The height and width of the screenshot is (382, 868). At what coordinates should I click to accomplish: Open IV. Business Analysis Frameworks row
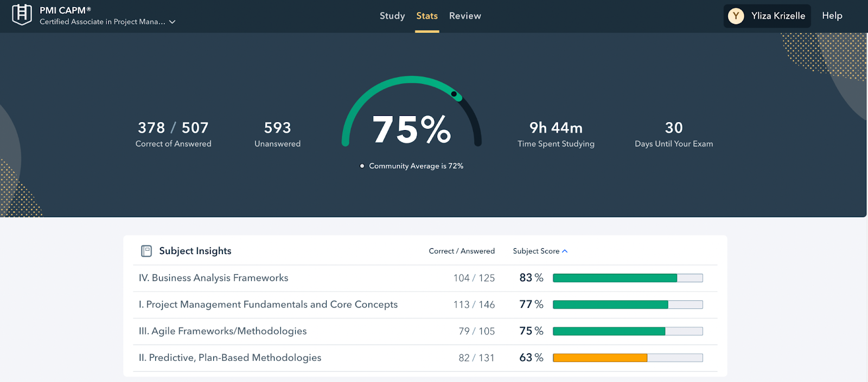[x=214, y=278]
